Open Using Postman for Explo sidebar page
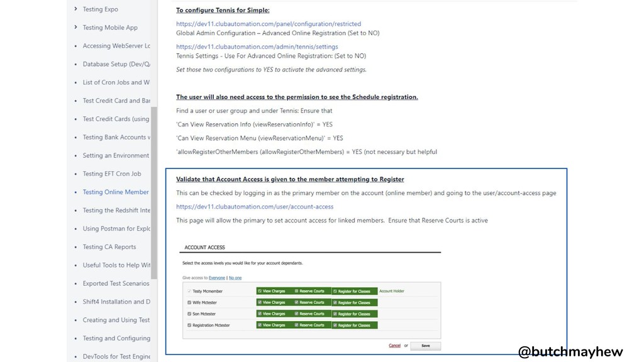Image resolution: width=644 pixels, height=362 pixels. 116,228
